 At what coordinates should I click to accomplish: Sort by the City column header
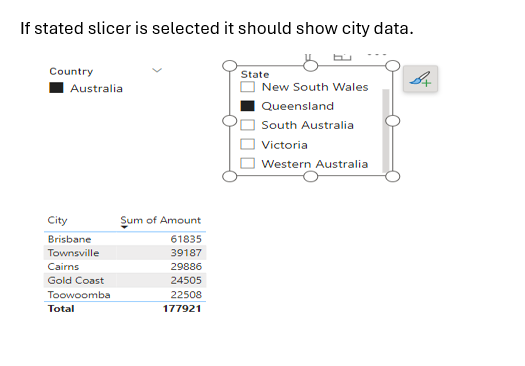[x=57, y=220]
